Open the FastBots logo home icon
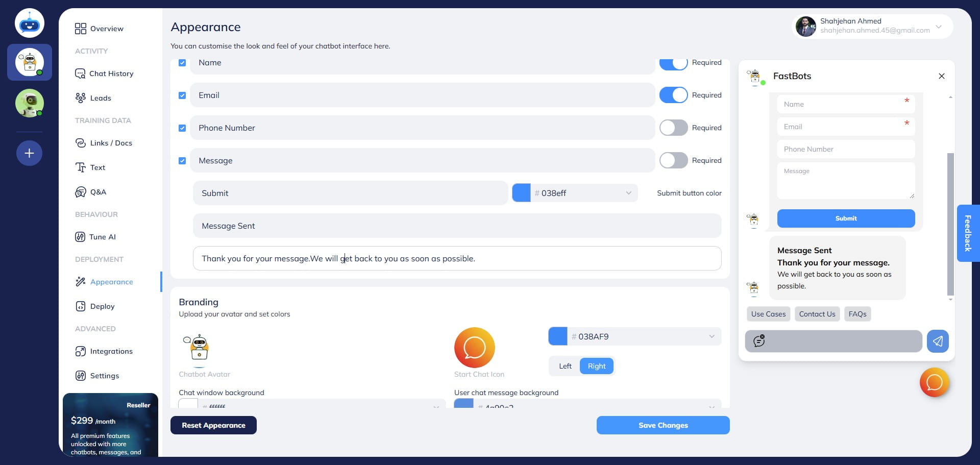 pyautogui.click(x=29, y=23)
